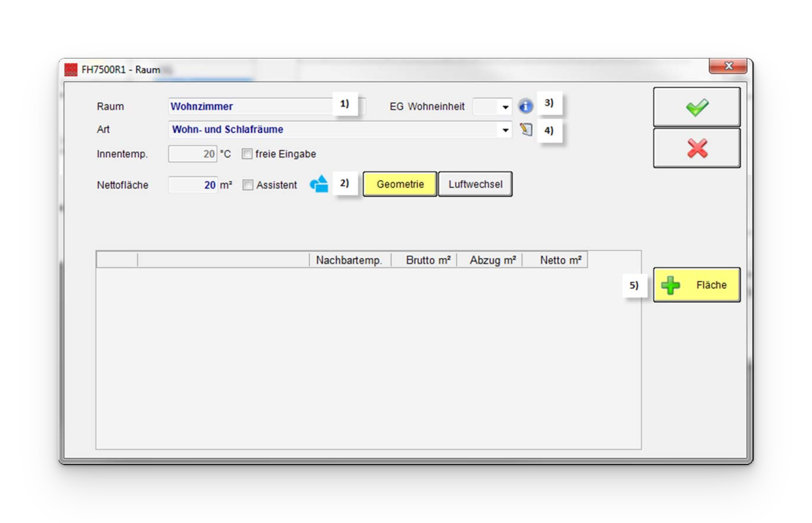
Task: Enable the freie Eingabe checkbox
Action: point(247,154)
